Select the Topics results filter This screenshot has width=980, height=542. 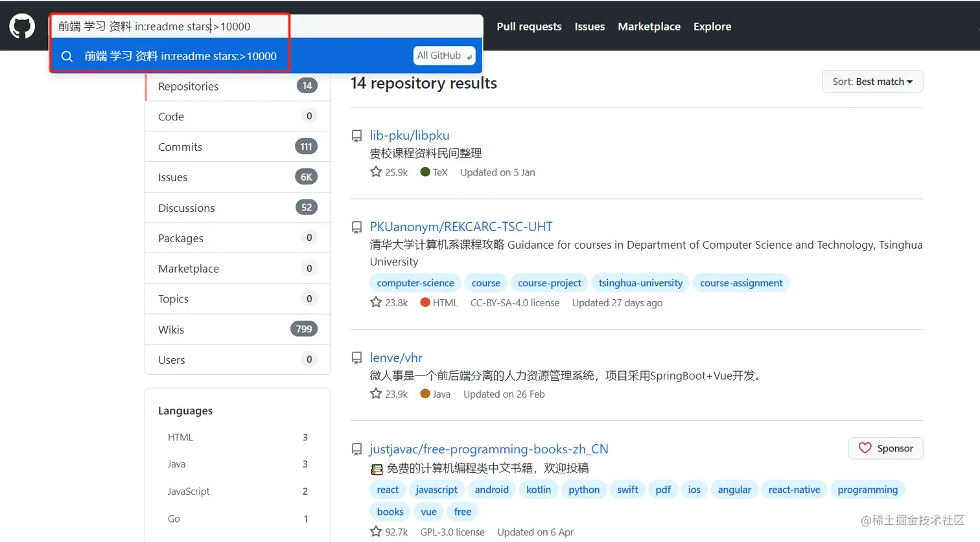(238, 299)
